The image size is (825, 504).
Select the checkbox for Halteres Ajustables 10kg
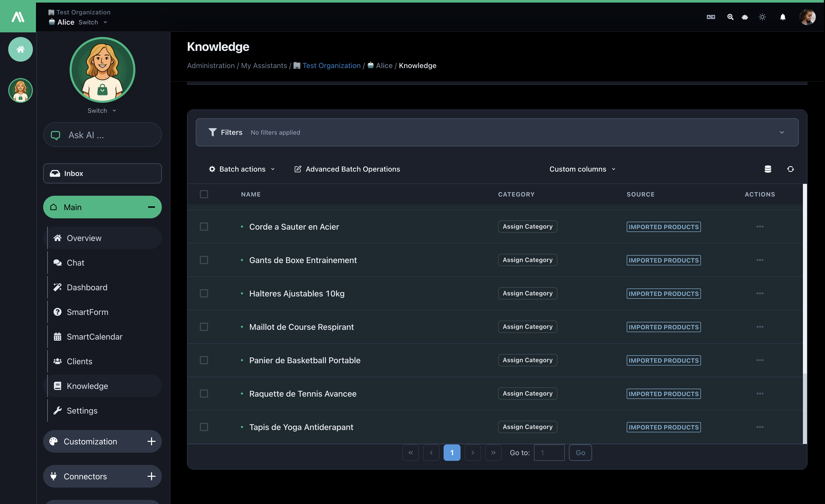point(204,293)
